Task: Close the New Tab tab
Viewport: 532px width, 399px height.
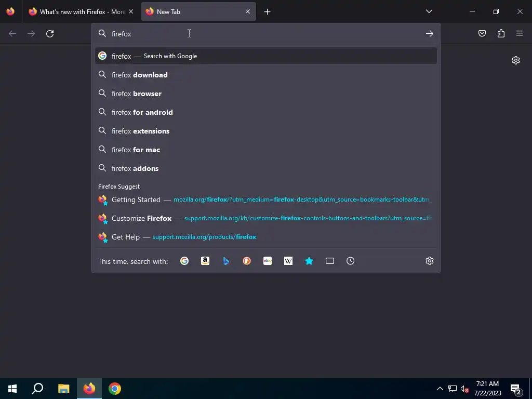Action: point(248,11)
